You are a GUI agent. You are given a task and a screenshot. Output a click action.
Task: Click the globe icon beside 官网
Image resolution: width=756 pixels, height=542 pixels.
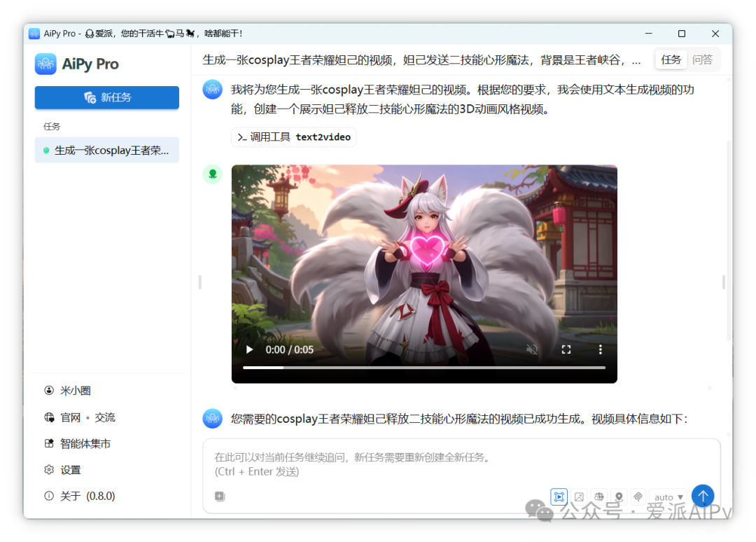49,417
